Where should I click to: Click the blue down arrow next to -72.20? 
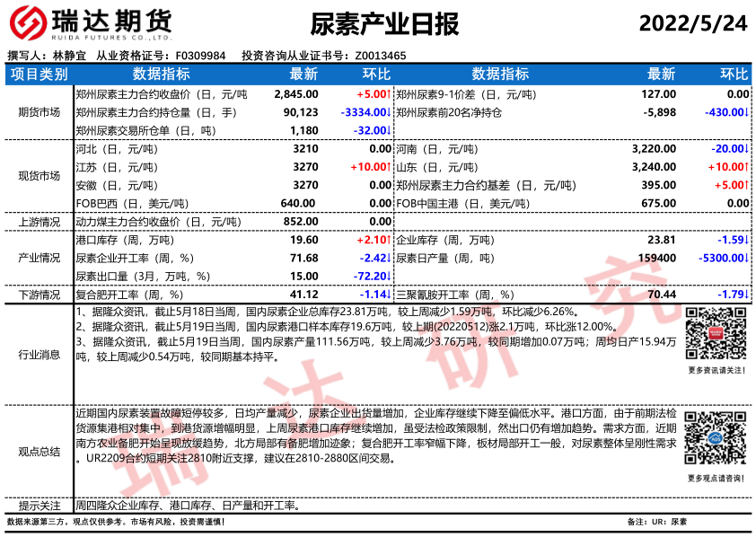(x=389, y=277)
